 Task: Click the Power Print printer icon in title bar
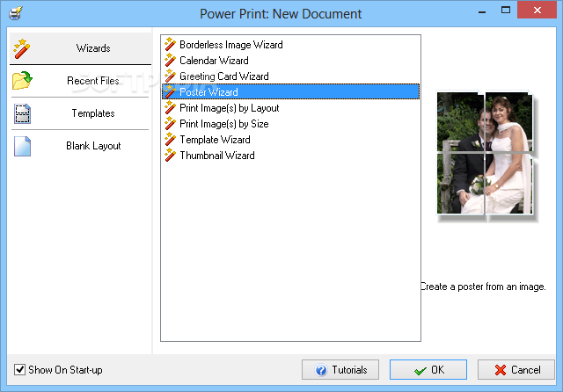pyautogui.click(x=16, y=13)
